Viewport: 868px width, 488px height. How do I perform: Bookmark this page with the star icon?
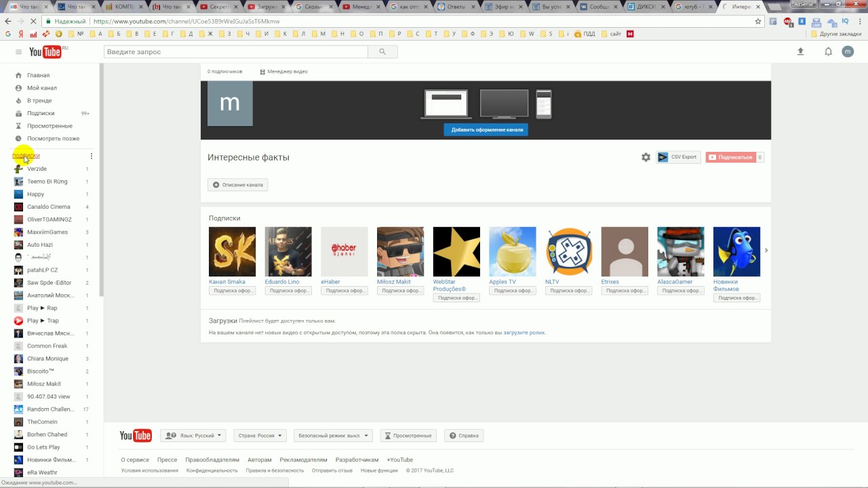pyautogui.click(x=758, y=21)
